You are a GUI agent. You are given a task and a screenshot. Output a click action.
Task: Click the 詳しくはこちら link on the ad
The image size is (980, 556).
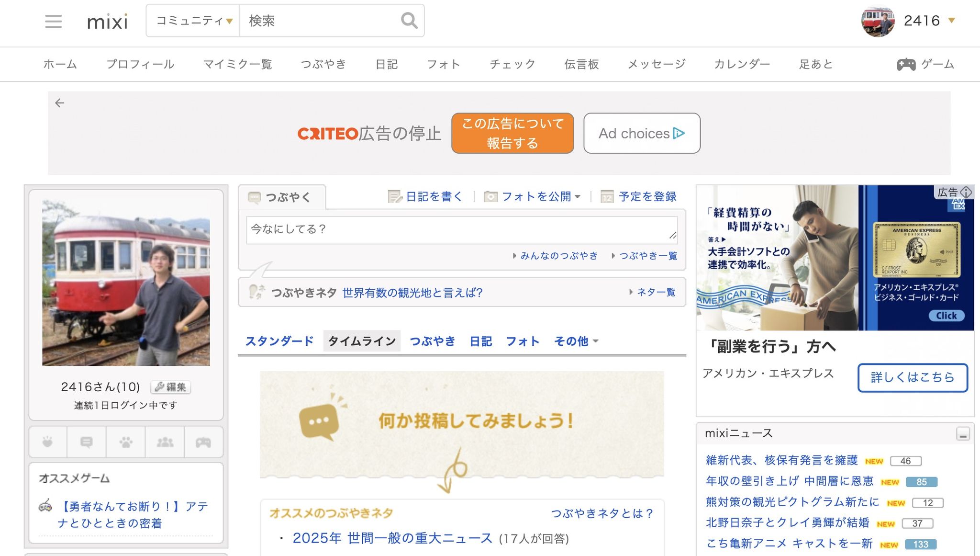912,377
